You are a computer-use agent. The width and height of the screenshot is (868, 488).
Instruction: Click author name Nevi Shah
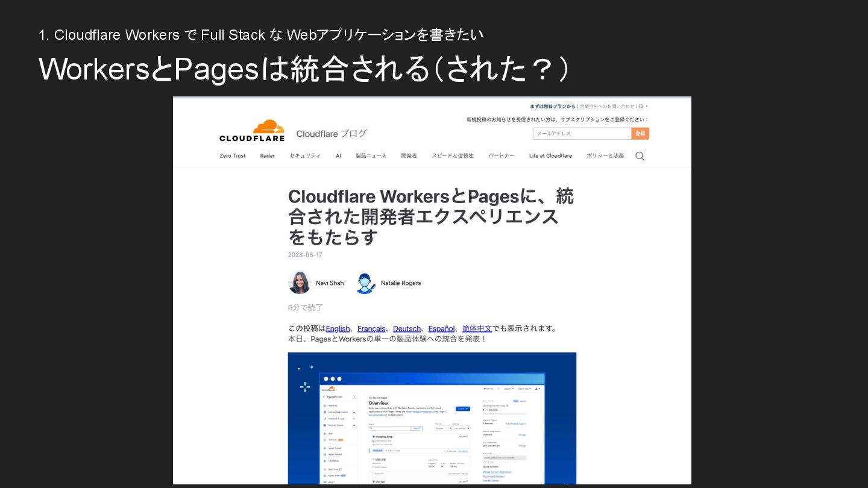[330, 283]
